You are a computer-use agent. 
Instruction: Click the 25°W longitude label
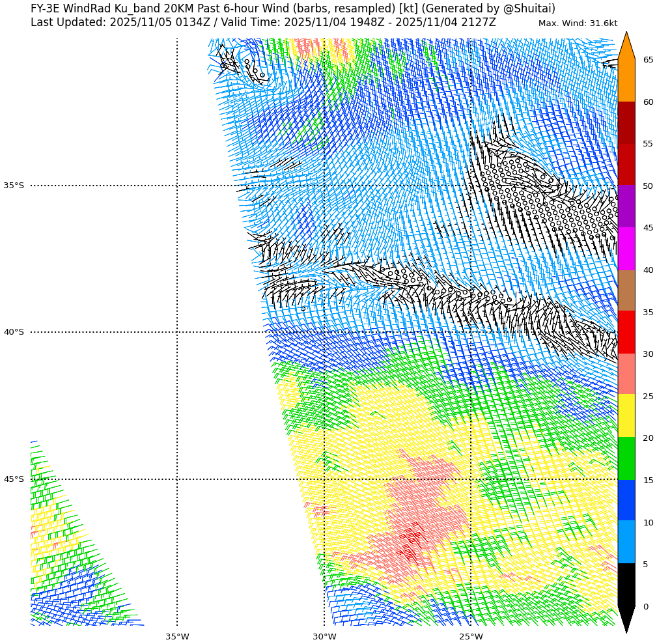tap(471, 636)
